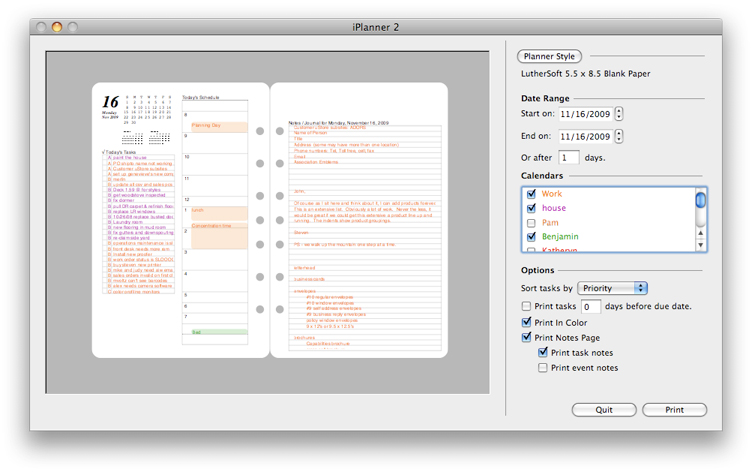This screenshot has height=472, width=752.
Task: Click the Calendars list scroll down arrow
Action: [x=700, y=244]
